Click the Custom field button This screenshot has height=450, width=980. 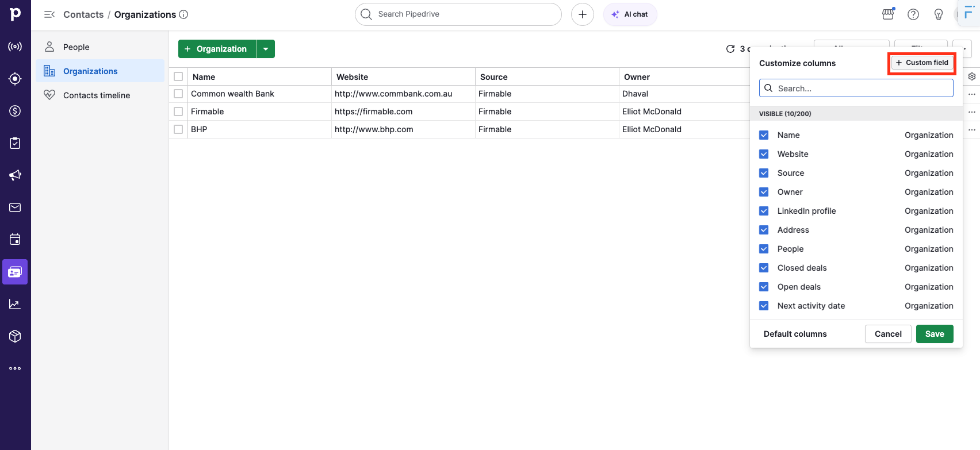[x=922, y=63]
